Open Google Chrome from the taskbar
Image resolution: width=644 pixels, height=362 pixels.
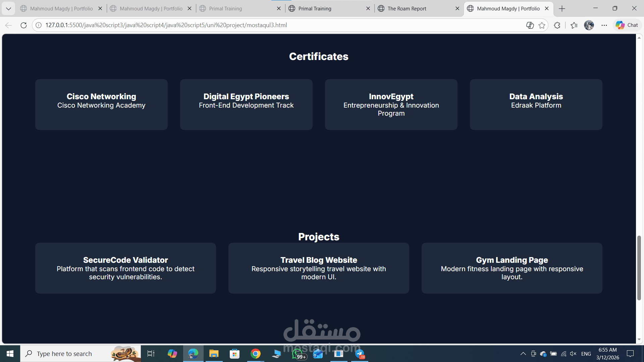[256, 354]
